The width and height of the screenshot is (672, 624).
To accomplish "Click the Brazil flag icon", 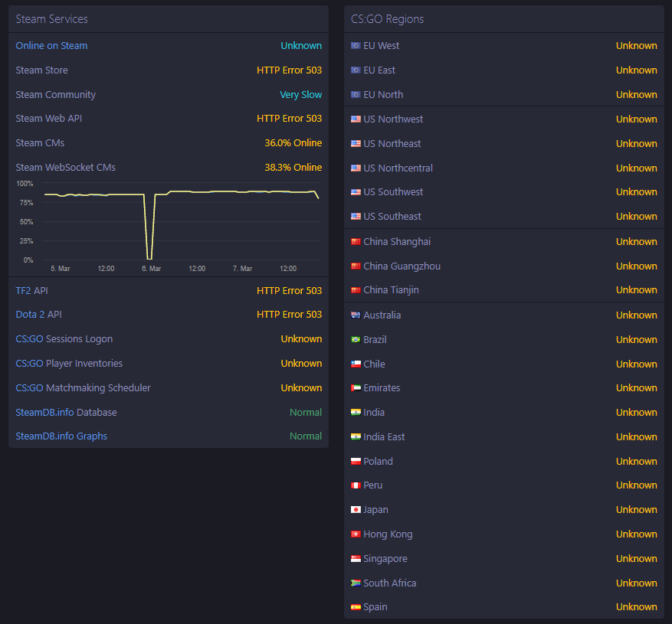I will [x=356, y=340].
